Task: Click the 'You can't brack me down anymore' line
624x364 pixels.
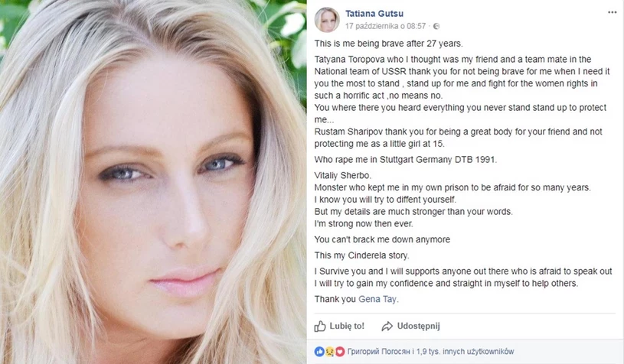Action: click(x=382, y=239)
